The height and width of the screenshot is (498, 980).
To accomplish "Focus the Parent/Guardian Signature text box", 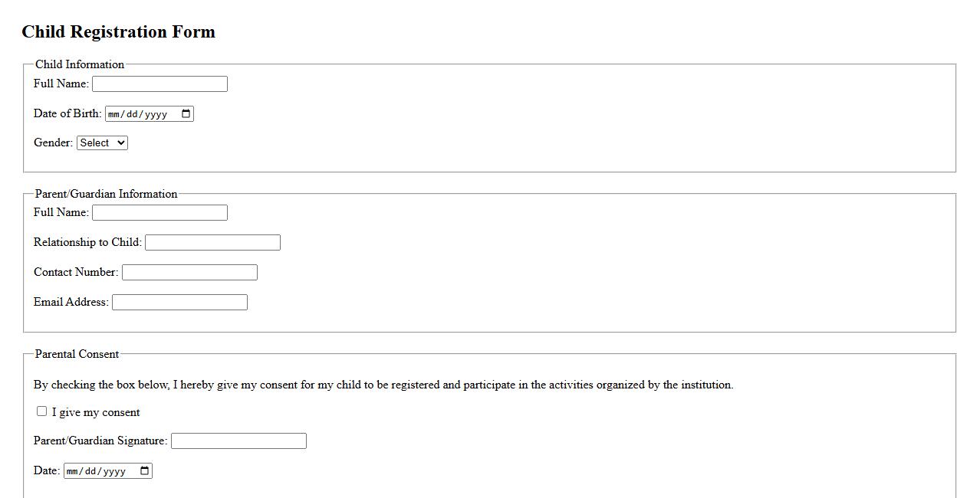I will click(238, 441).
